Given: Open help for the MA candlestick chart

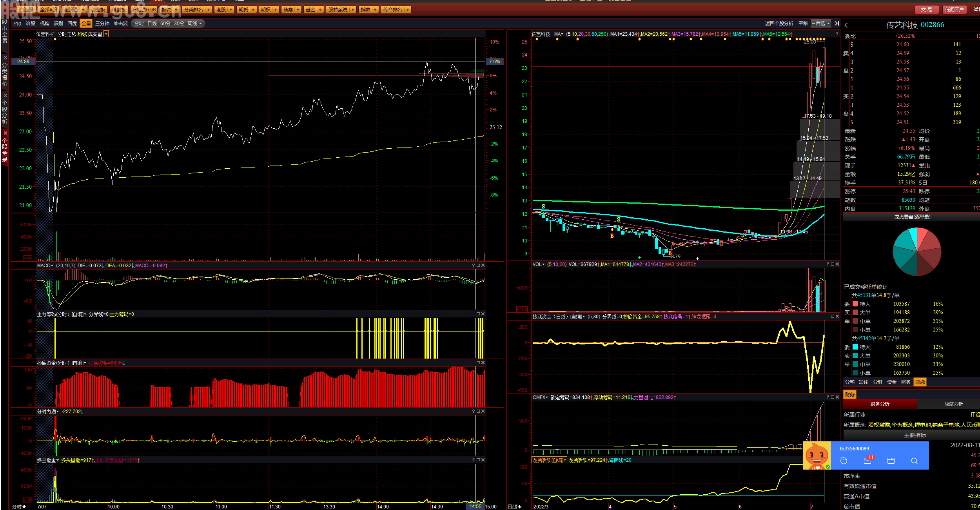Looking at the screenshot, I should click(837, 34).
